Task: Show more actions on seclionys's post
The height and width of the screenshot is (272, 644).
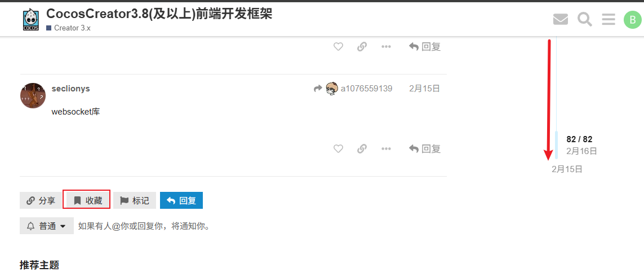Action: (x=385, y=148)
